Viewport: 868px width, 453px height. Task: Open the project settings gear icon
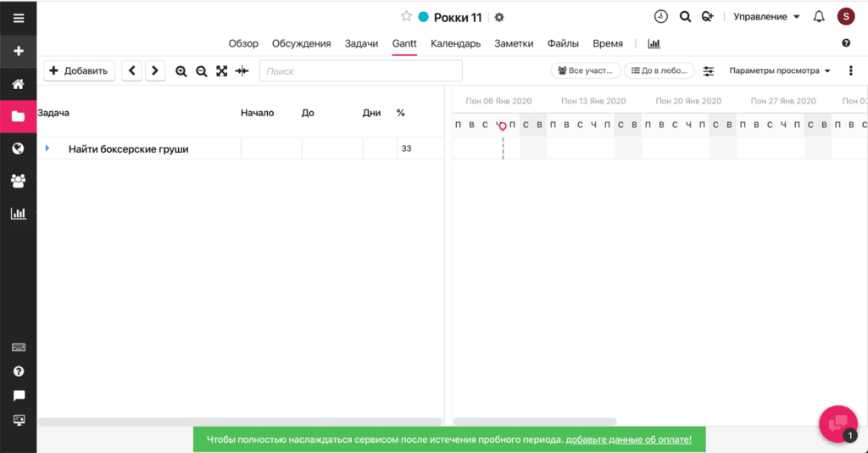coord(499,17)
